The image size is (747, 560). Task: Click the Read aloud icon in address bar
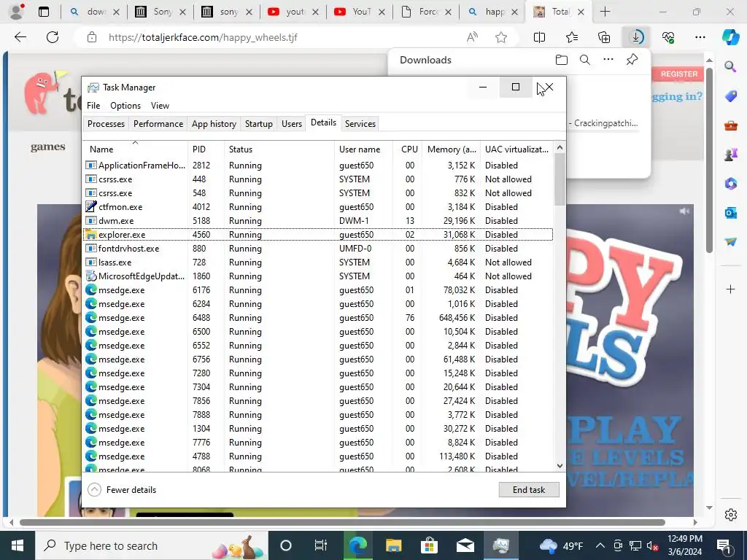472,37
